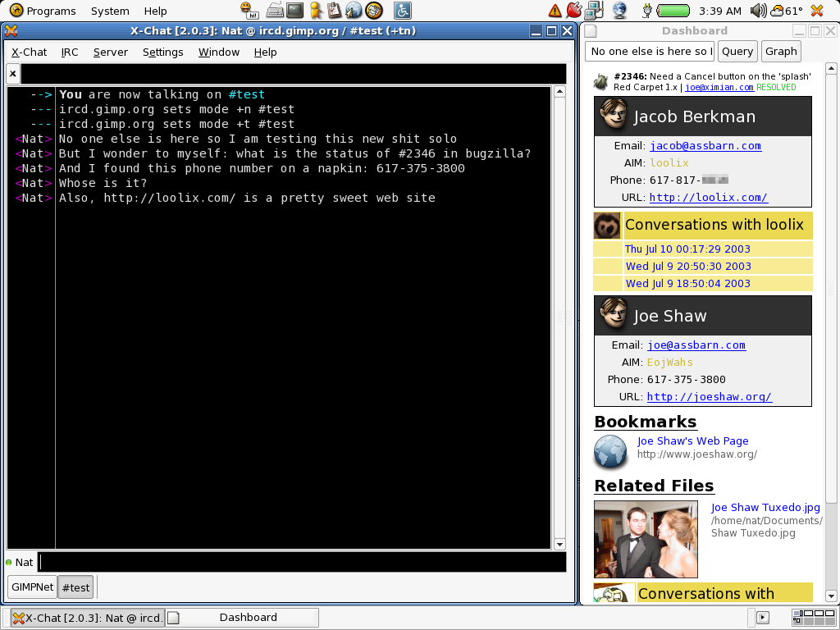
Task: Click the red warning triangle tray icon
Action: click(555, 11)
